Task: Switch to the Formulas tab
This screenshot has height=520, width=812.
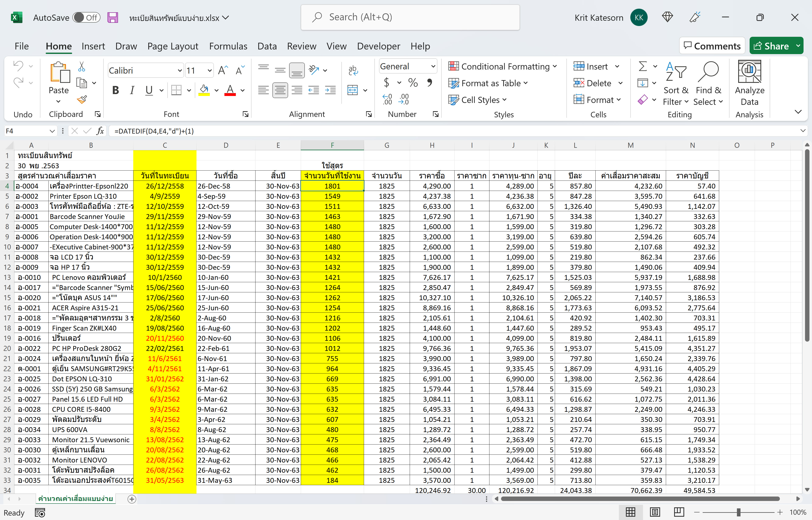Action: 228,46
